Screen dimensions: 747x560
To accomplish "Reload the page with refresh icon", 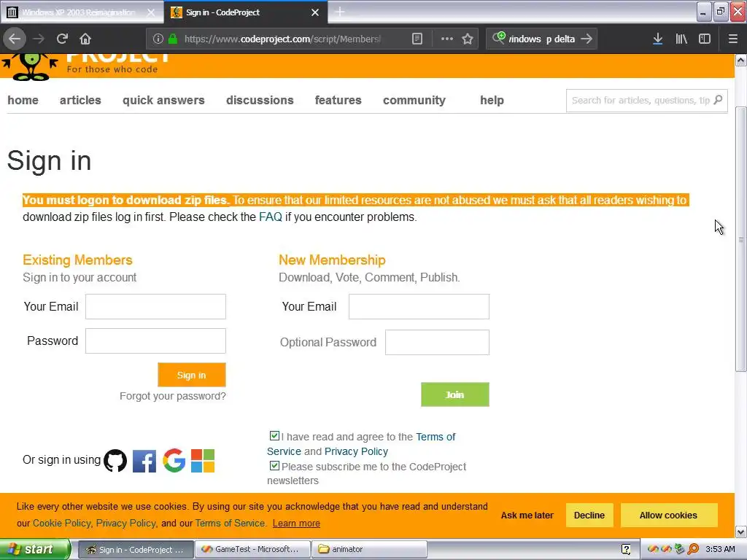I will click(62, 39).
